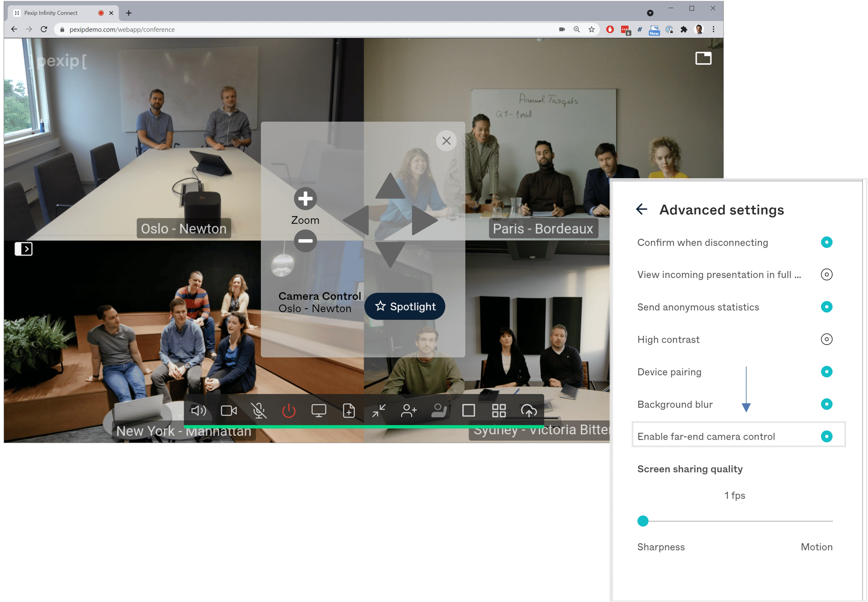Viewport: 868px width, 602px height.
Task: Spotlight the Oslo - Newton participant
Action: [x=404, y=306]
